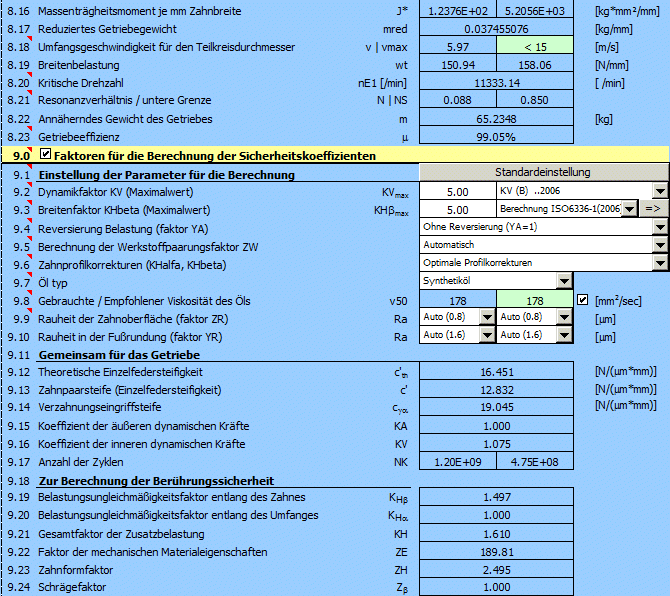The width and height of the screenshot is (670, 596).
Task: Toggle the section 9.0 Faktoren checkbox
Action: coord(45,154)
